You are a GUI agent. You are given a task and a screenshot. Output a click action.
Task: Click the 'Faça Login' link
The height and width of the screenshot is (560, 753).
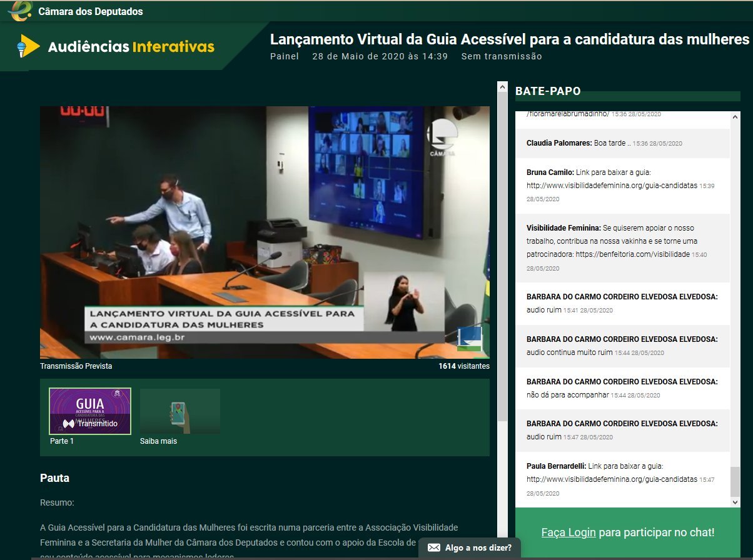tap(569, 532)
